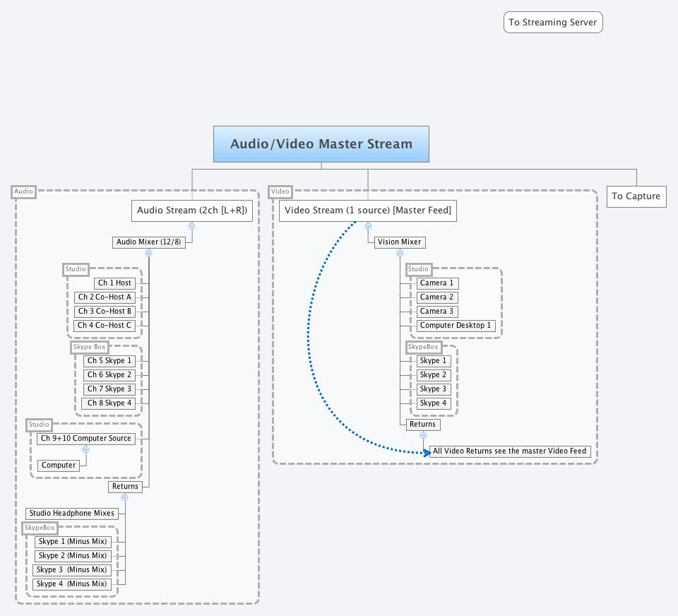Select the To Capture topic
Image resolution: width=678 pixels, height=616 pixels.
click(636, 196)
